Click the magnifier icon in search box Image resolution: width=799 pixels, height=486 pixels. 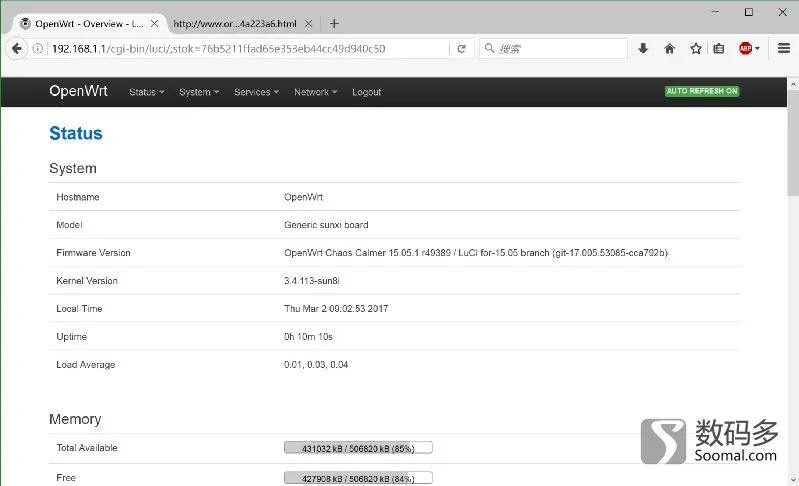click(x=489, y=48)
